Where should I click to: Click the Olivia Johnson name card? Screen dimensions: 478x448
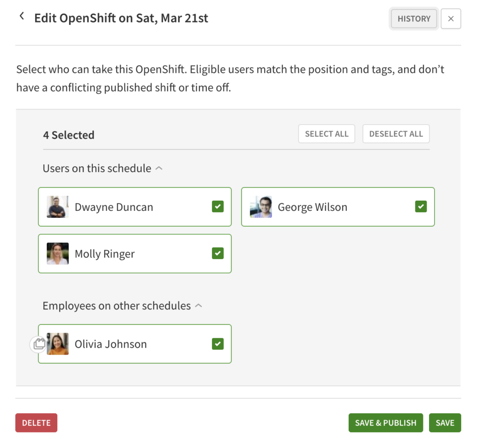tap(134, 344)
